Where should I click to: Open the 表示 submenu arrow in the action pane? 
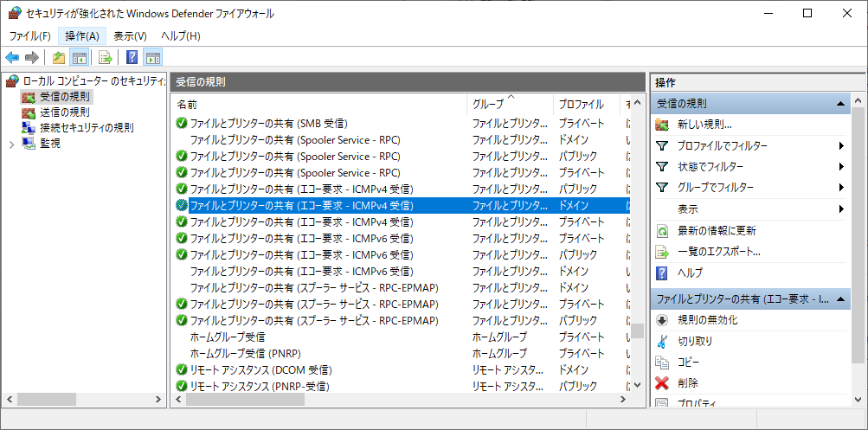[841, 209]
